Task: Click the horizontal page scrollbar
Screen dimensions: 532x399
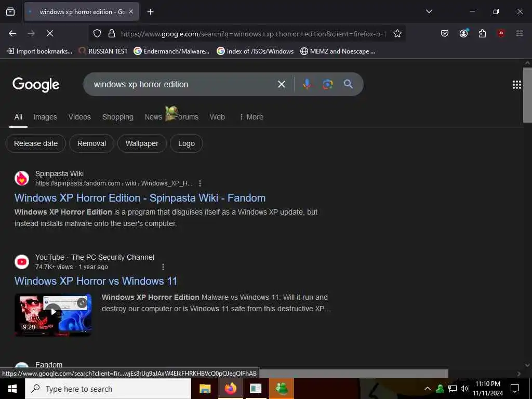Action: (353, 374)
